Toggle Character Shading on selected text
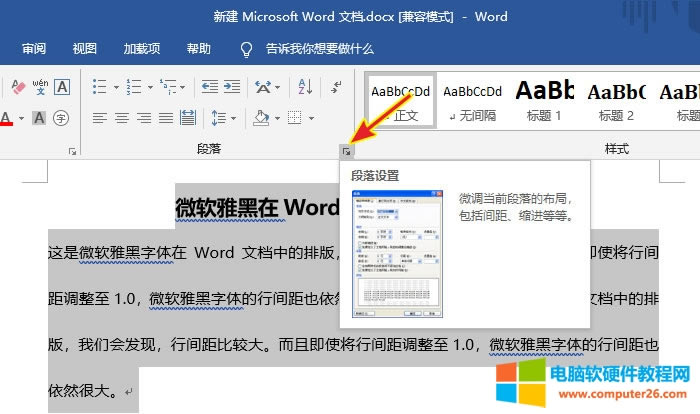Viewport: 700px width, 414px height. pos(39,119)
